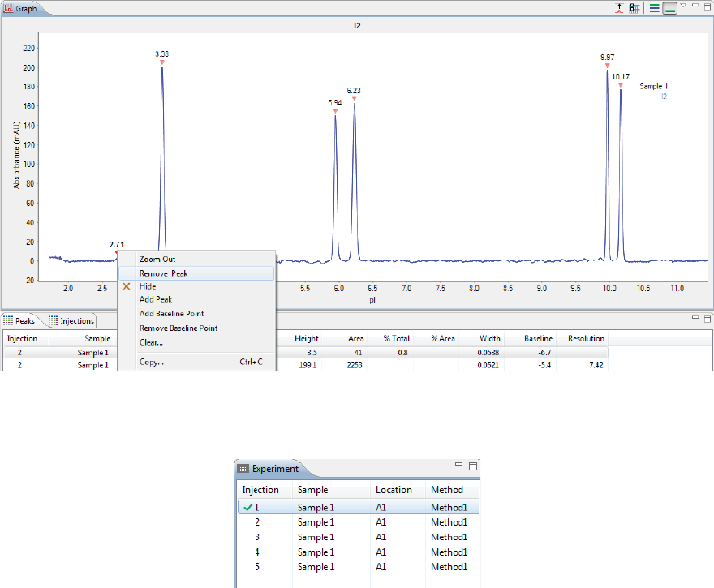The image size is (714, 588).
Task: Maximize the Peaks panel
Action: [708, 319]
